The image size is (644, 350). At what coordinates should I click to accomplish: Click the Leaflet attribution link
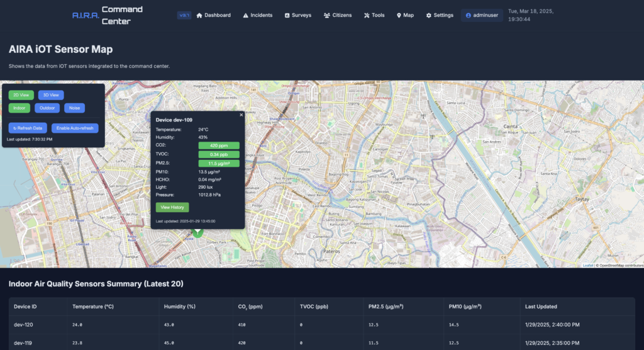point(588,266)
